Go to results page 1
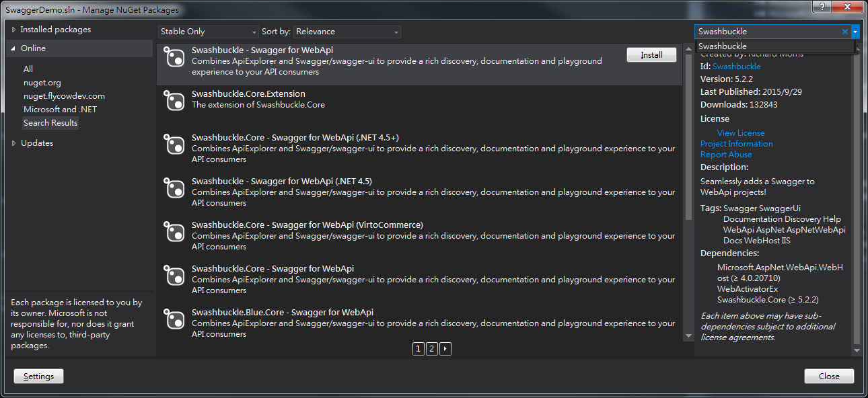This screenshot has width=868, height=398. point(419,349)
